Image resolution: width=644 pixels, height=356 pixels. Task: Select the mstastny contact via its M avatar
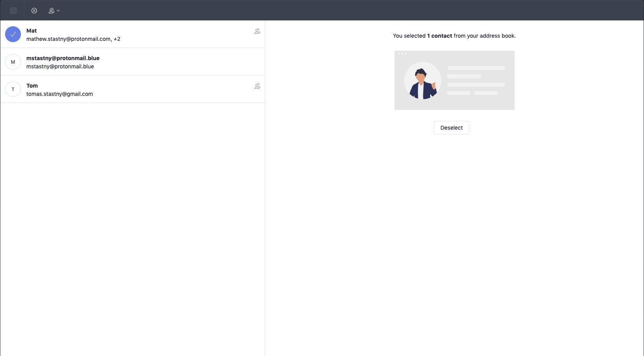(x=13, y=62)
